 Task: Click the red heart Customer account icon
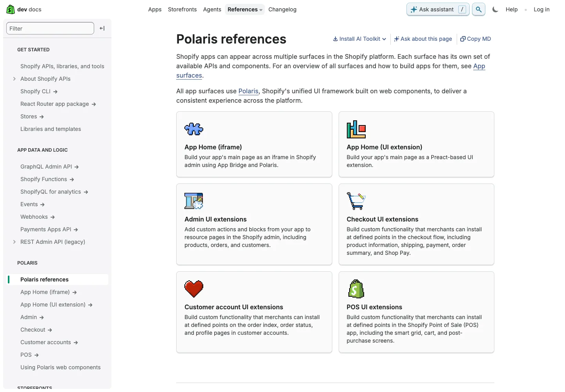(194, 289)
